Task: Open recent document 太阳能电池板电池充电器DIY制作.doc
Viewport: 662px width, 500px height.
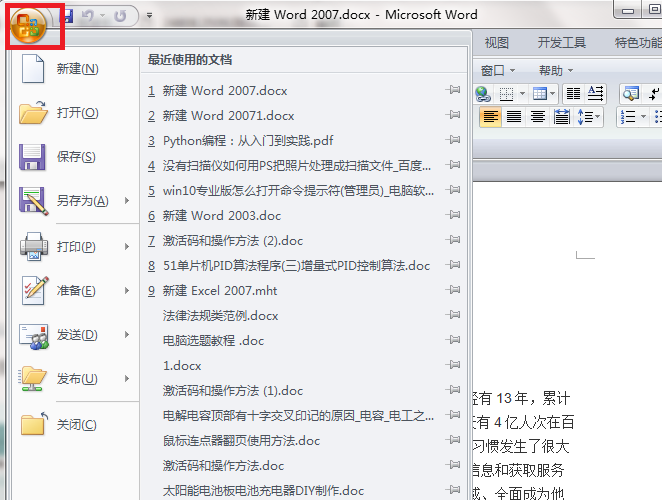Action: tap(263, 491)
